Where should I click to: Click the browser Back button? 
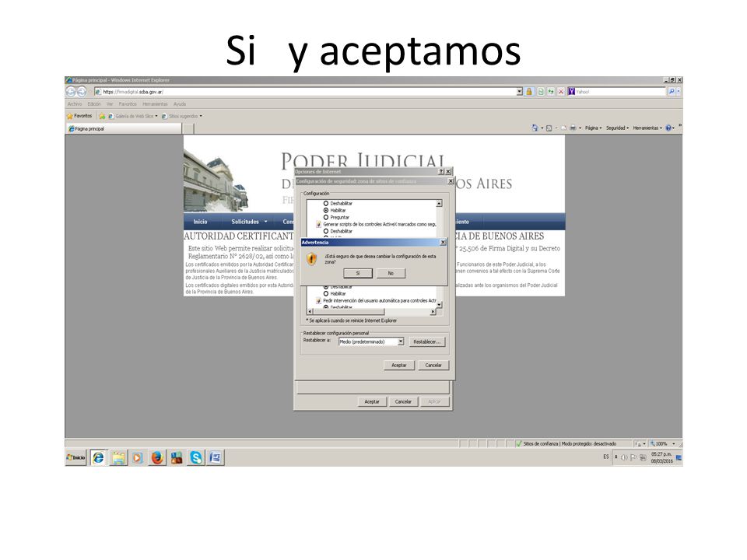coord(72,92)
